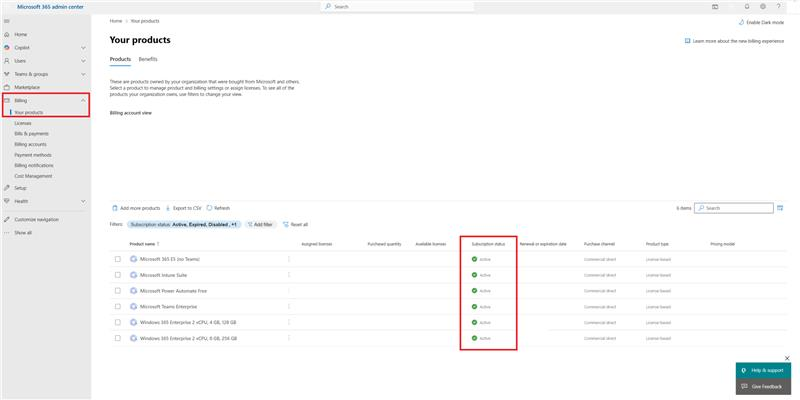This screenshot has width=800, height=400.
Task: Open the Cloud Shell console icon in header
Action: (x=715, y=7)
